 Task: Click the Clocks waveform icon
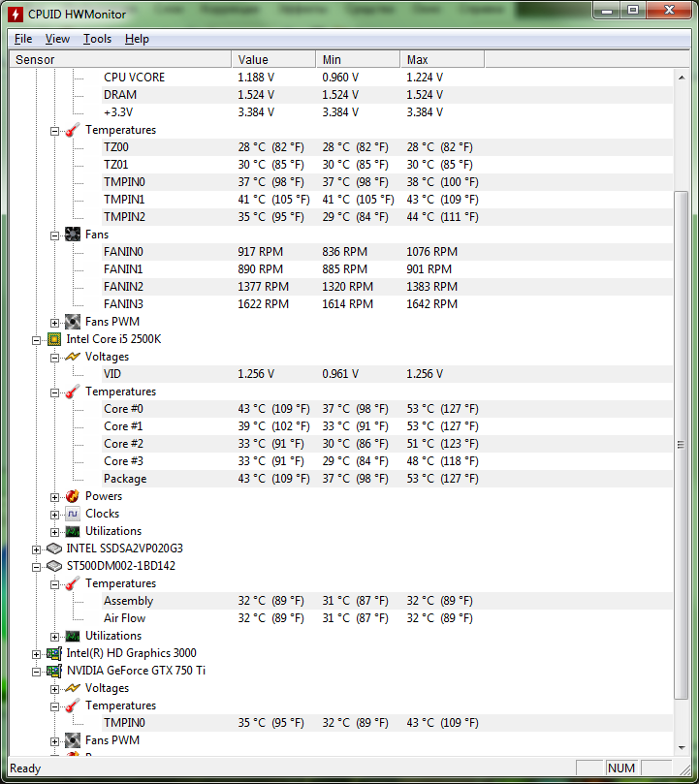click(x=73, y=514)
